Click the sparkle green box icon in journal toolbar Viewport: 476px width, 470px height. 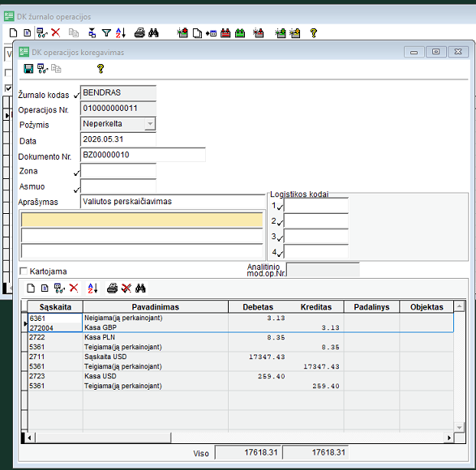(281, 32)
